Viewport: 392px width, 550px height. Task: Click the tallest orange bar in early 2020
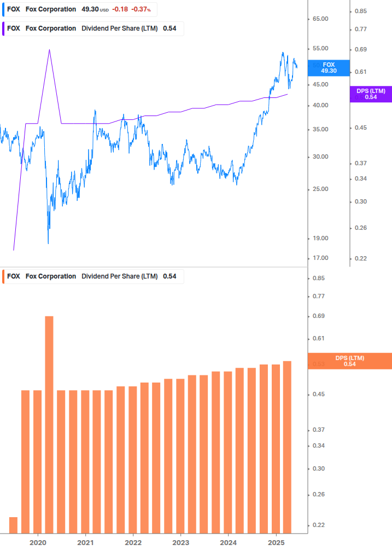(49, 425)
